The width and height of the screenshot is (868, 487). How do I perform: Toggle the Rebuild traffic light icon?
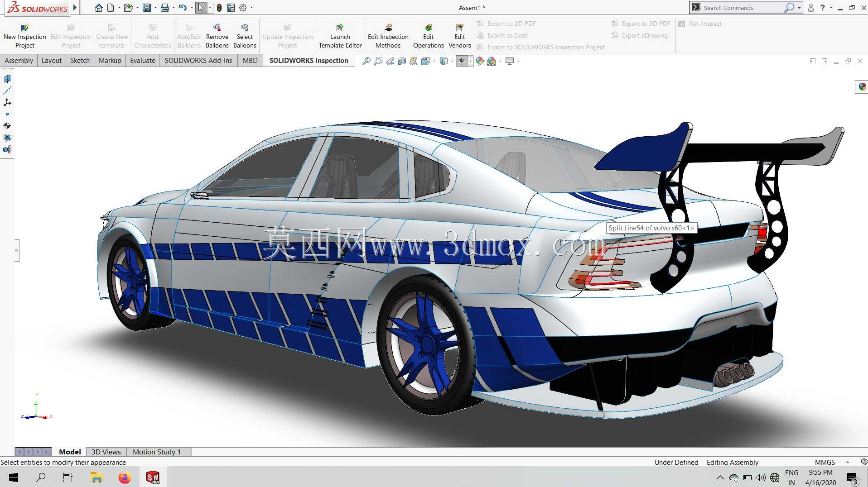(219, 8)
